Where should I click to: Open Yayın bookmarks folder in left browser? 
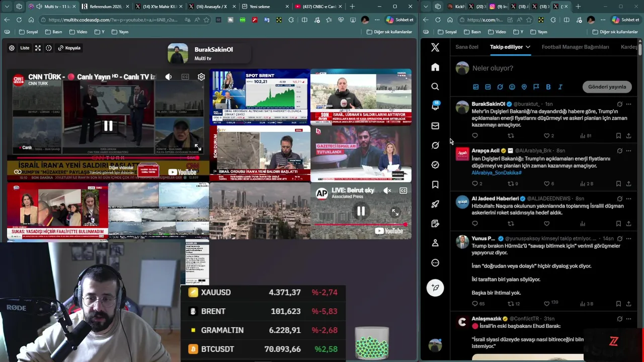(x=120, y=32)
